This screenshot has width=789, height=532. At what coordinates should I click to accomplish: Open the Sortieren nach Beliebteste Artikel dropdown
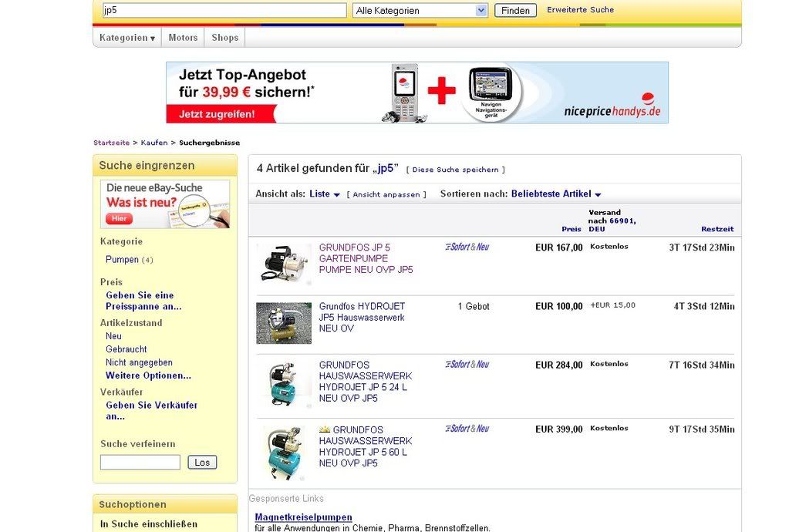tap(556, 194)
